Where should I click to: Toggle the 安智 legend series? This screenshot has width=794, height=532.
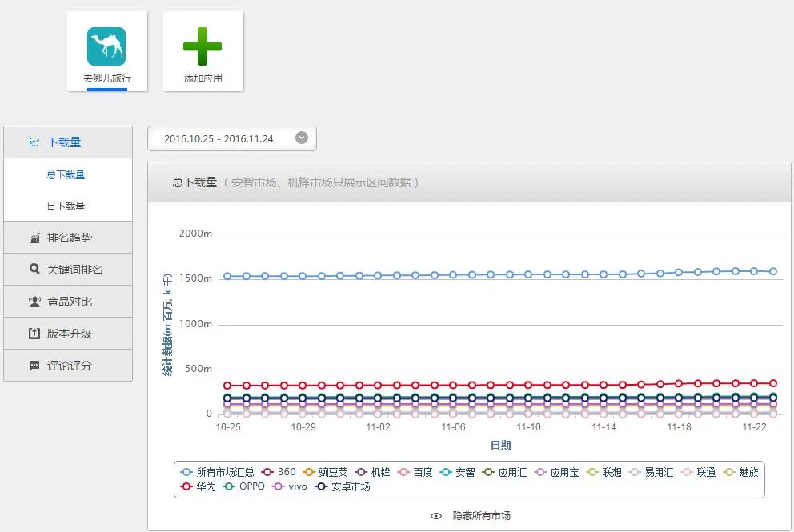[457, 472]
